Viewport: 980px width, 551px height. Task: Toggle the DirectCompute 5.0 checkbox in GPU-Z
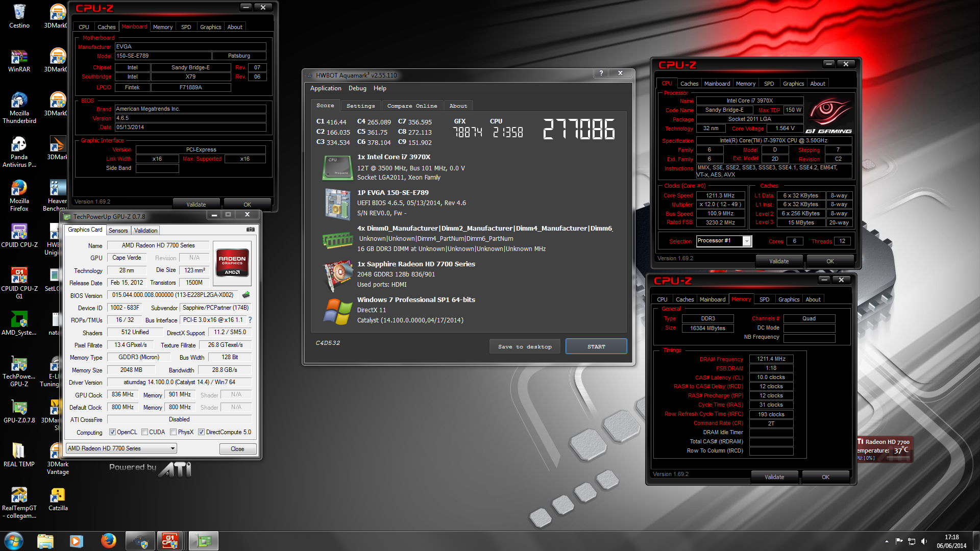(202, 432)
